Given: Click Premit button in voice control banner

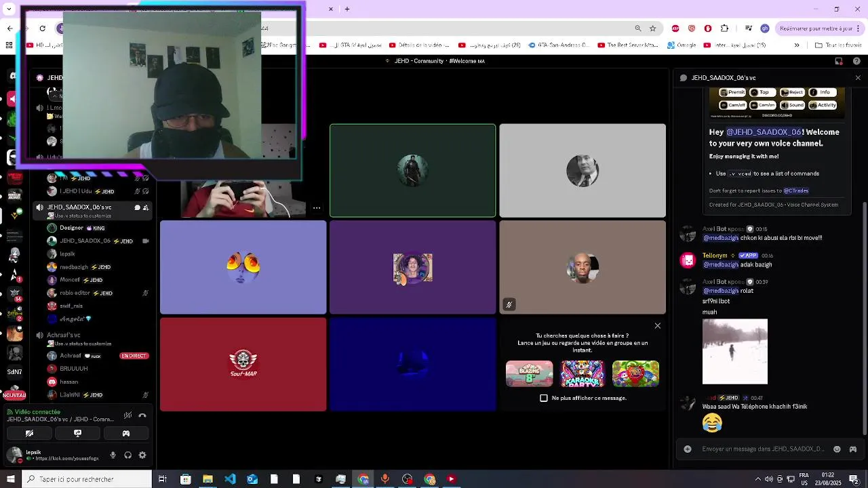Looking at the screenshot, I should tap(733, 92).
